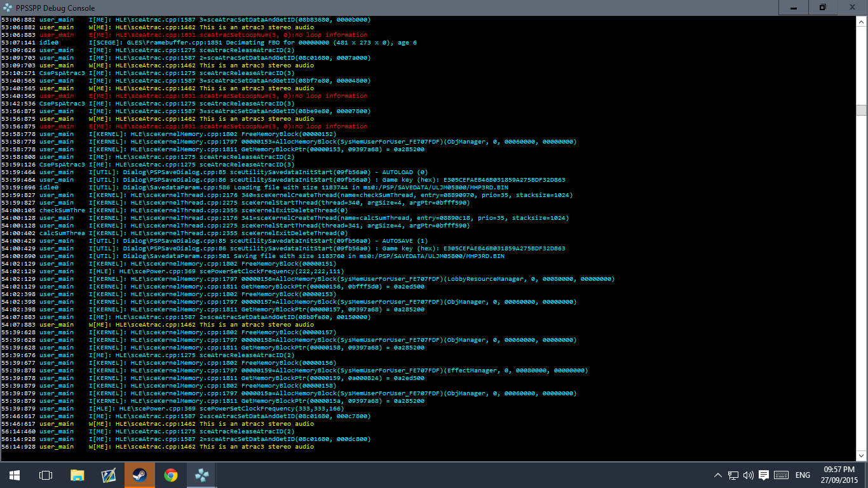This screenshot has width=868, height=488.
Task: Launch File Explorer from the taskbar
Action: click(x=77, y=475)
